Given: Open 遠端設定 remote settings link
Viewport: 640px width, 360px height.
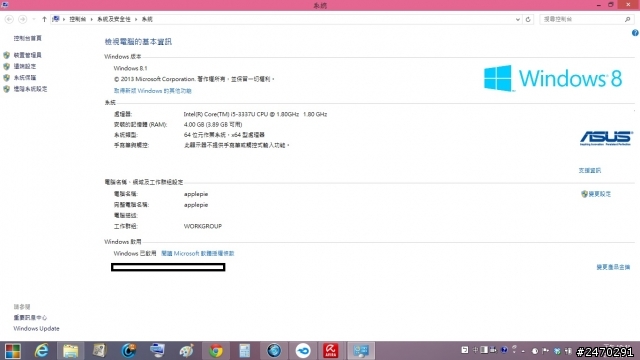Looking at the screenshot, I should (x=25, y=66).
